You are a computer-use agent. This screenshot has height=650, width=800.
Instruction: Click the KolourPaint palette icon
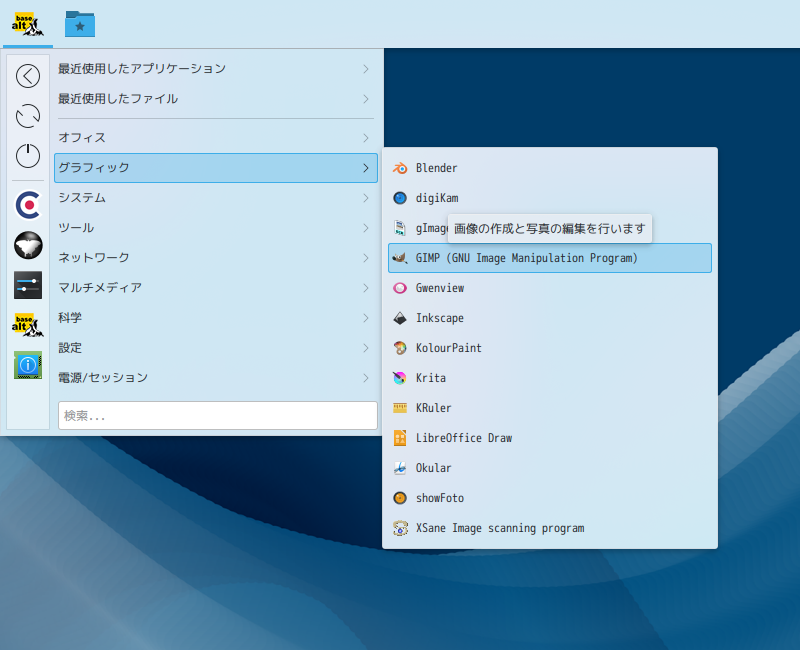coord(400,348)
